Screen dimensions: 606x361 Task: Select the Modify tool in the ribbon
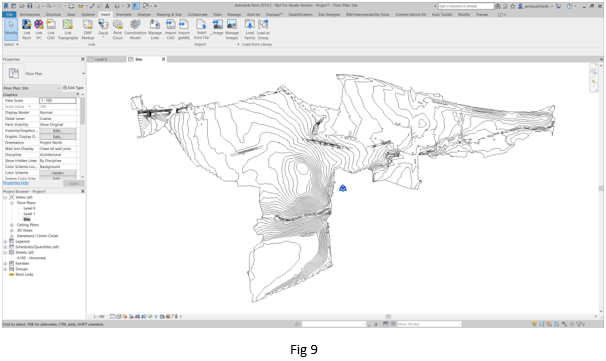pyautogui.click(x=11, y=29)
